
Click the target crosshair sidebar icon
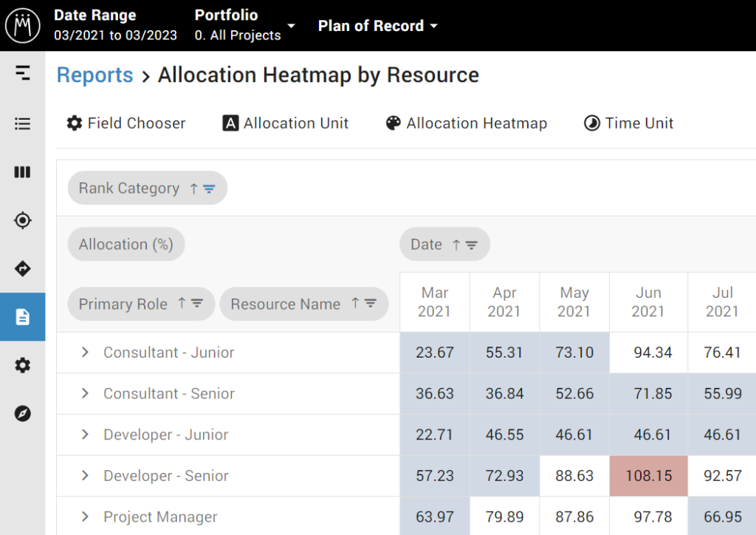[x=23, y=220]
